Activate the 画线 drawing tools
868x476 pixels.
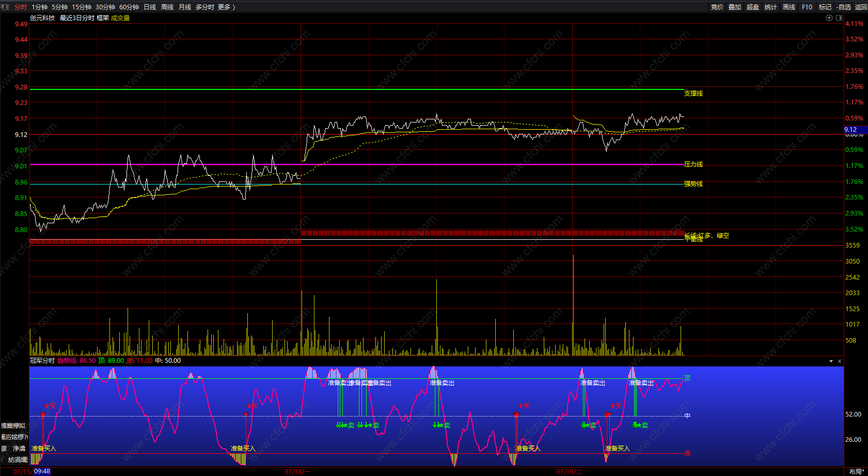[789, 7]
